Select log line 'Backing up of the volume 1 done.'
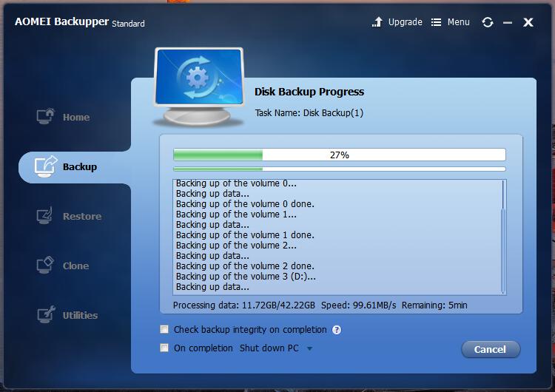Image resolution: width=555 pixels, height=392 pixels. pos(245,235)
